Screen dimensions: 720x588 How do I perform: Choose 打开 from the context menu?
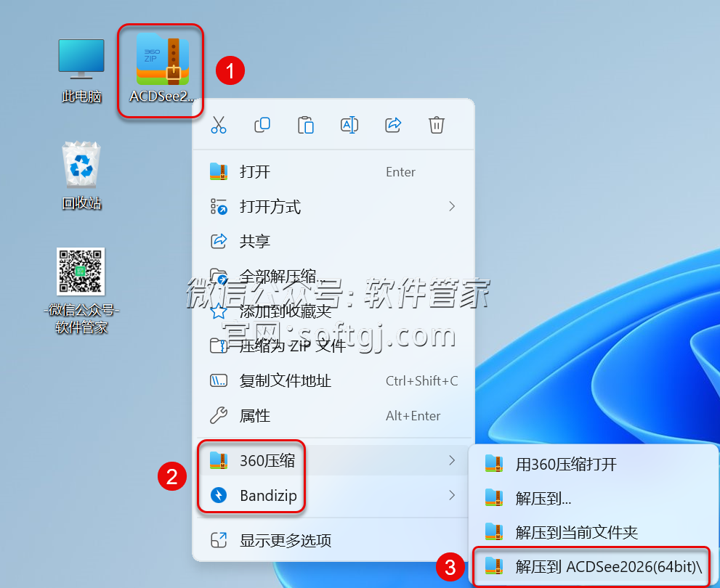point(333,172)
